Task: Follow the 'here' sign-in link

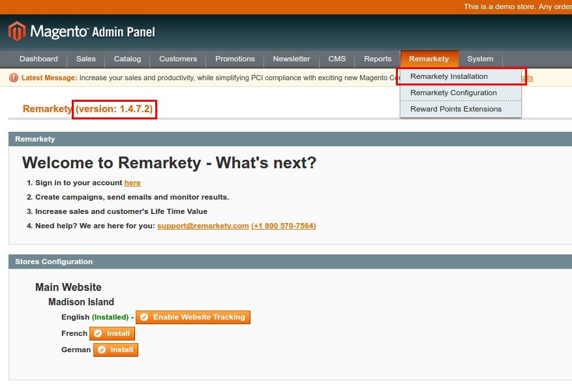Action: tap(132, 183)
